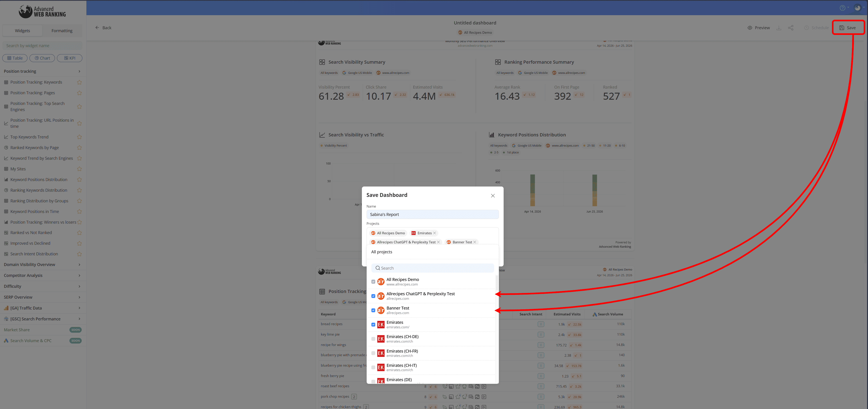
Task: Check the Emirates (CH-FR) project
Action: point(373,353)
